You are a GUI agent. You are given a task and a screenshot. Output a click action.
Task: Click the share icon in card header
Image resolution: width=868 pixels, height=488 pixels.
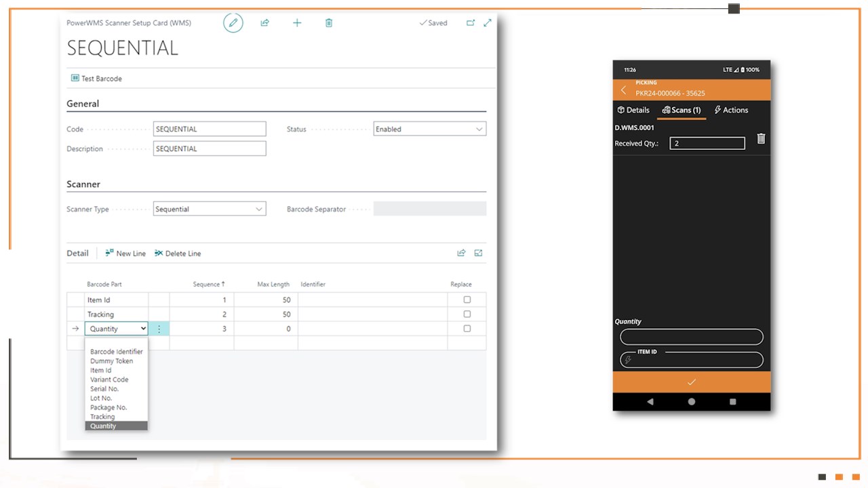point(265,23)
